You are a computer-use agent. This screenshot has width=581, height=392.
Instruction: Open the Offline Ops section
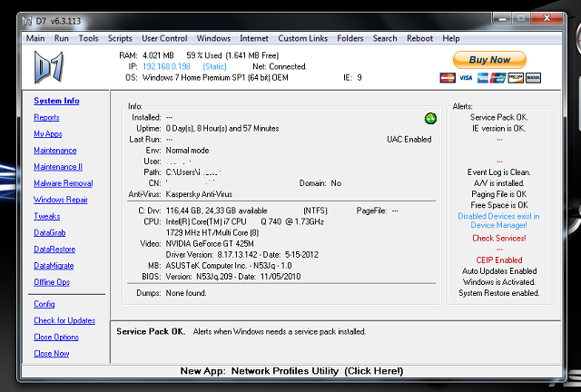(x=52, y=282)
